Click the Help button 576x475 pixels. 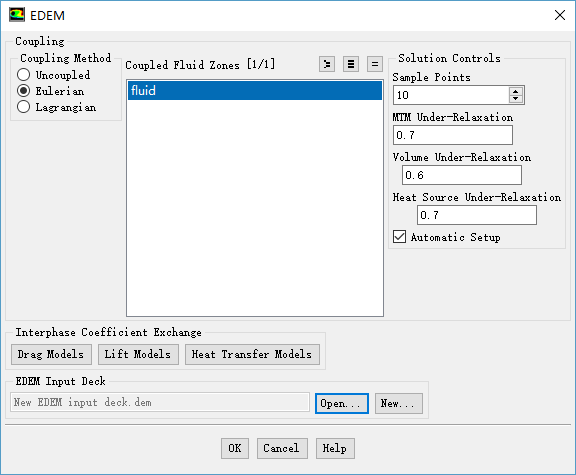click(x=335, y=448)
